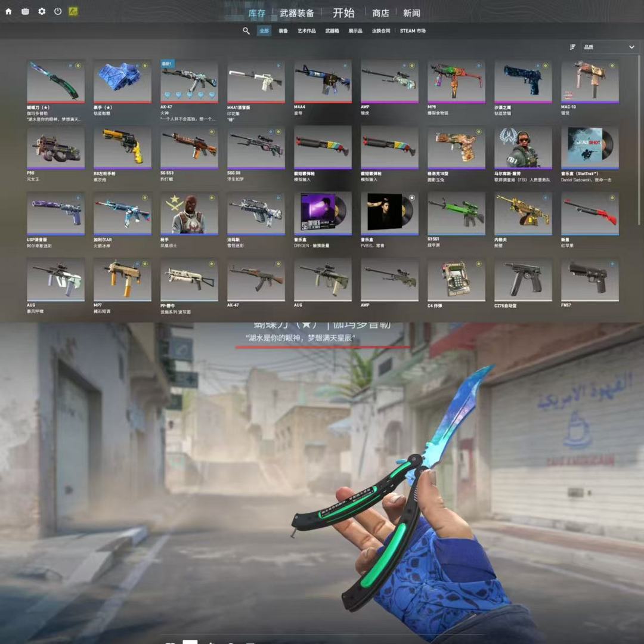Viewport: 644px width, 644px height.
Task: Open the STEAM 市场 link
Action: [x=413, y=31]
